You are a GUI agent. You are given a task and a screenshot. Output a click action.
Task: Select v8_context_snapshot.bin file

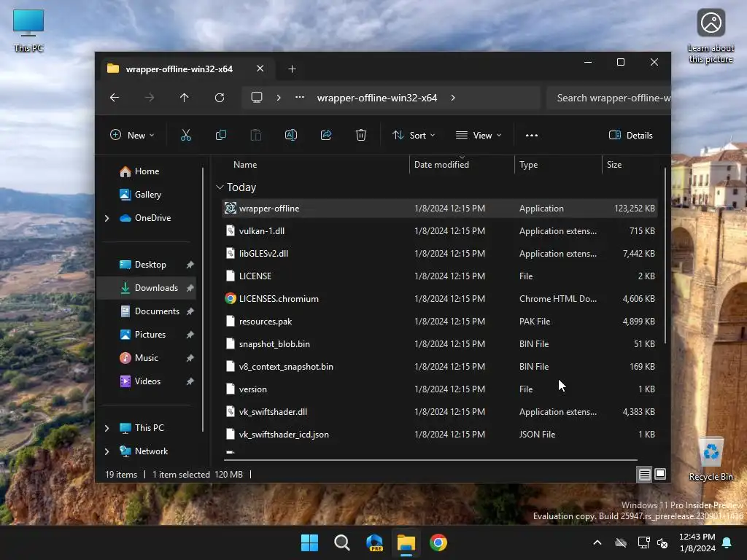(440, 367)
